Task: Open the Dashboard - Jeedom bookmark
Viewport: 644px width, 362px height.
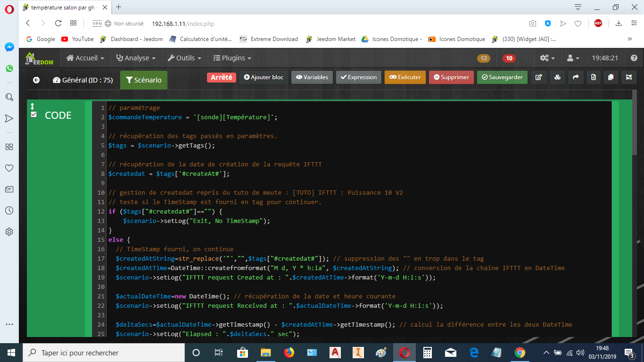Action: click(132, 39)
